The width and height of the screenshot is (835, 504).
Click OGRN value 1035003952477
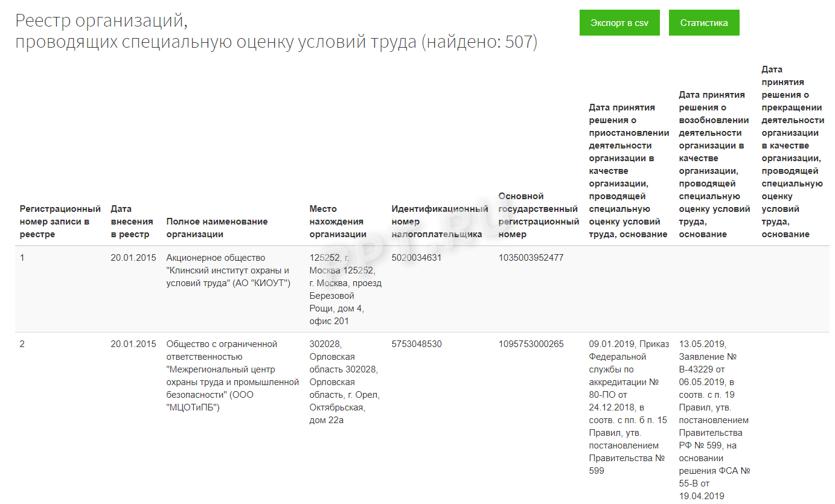(531, 258)
